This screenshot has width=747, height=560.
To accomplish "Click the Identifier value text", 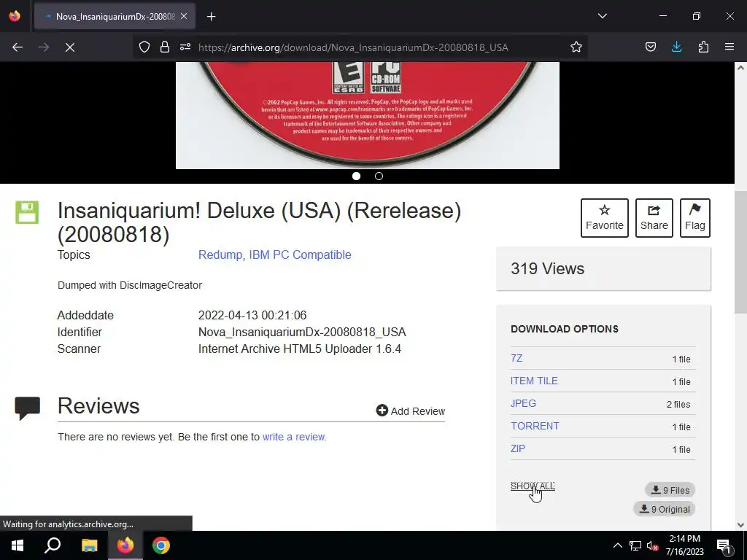I will point(302,332).
